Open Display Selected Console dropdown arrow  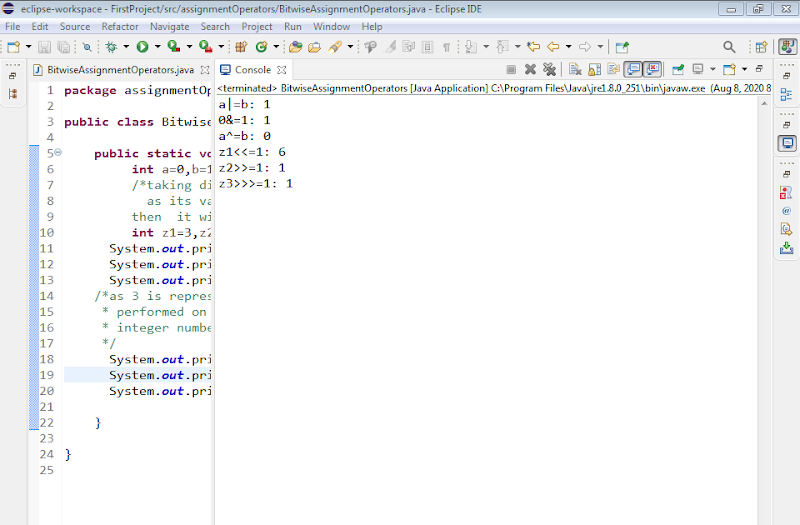[x=713, y=69]
